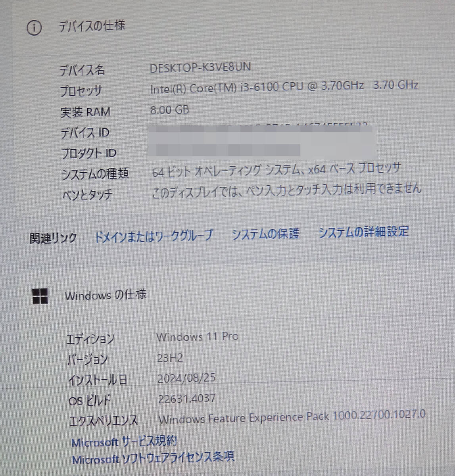Click the Windows logo beside Windows の仕様

point(40,296)
